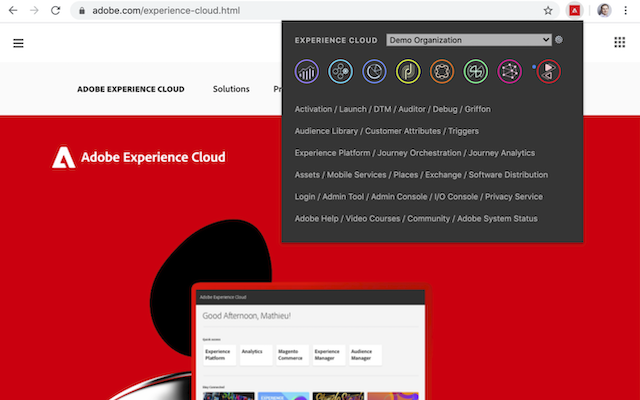Open the Exchange link
Viewport: 640px width, 400px height.
tap(443, 175)
